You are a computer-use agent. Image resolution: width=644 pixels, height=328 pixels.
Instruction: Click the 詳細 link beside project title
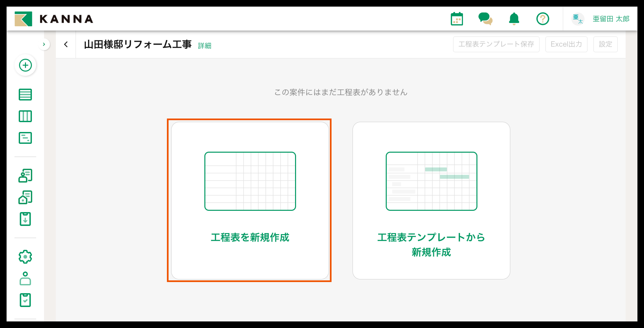point(205,46)
